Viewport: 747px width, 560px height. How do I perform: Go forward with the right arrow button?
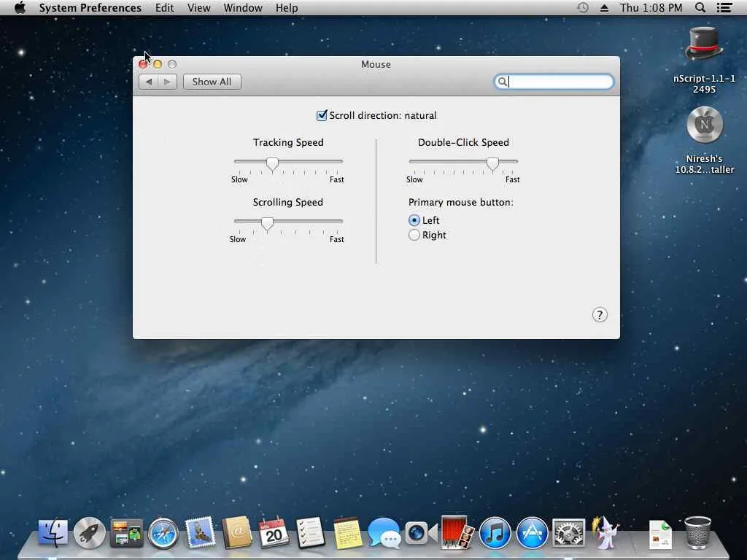click(x=167, y=82)
